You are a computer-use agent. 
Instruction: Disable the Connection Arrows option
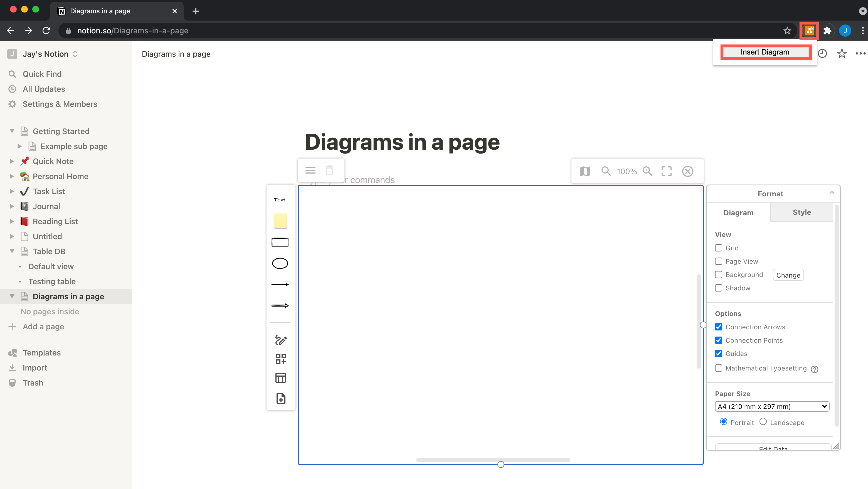point(718,327)
